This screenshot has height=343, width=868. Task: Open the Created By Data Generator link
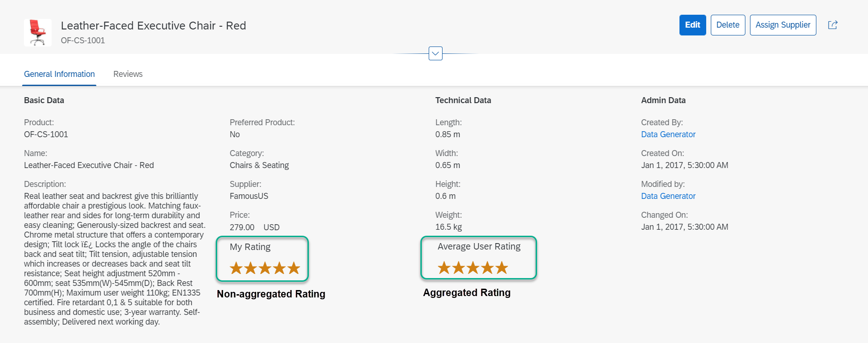(668, 134)
